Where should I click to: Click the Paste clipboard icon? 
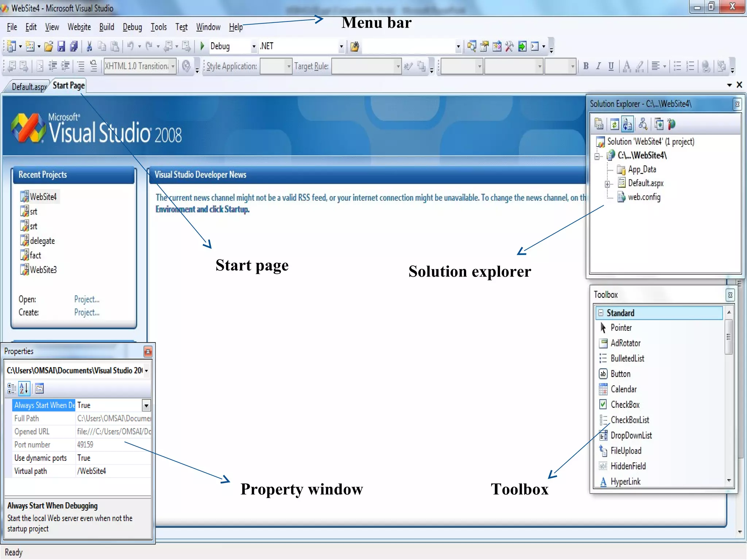tap(115, 46)
